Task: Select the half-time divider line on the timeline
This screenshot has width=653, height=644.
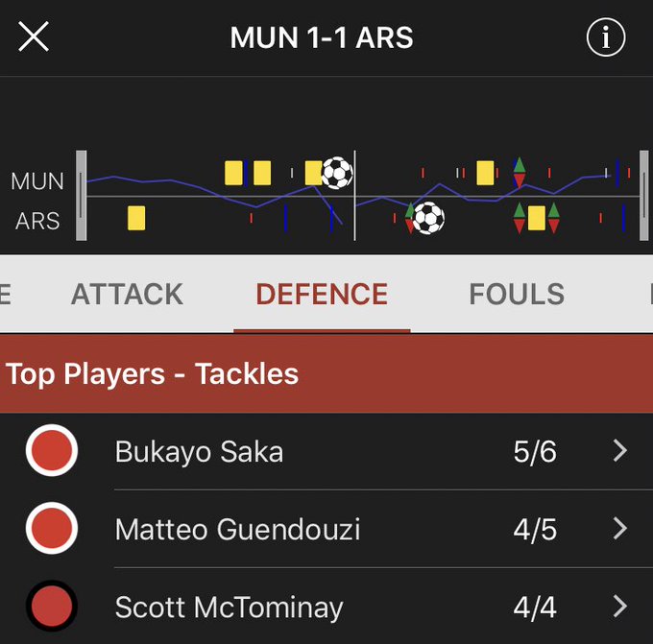Action: point(354,195)
